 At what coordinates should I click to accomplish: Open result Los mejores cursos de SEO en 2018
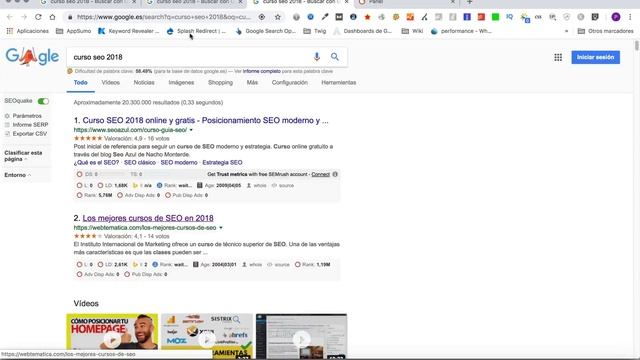click(x=148, y=218)
